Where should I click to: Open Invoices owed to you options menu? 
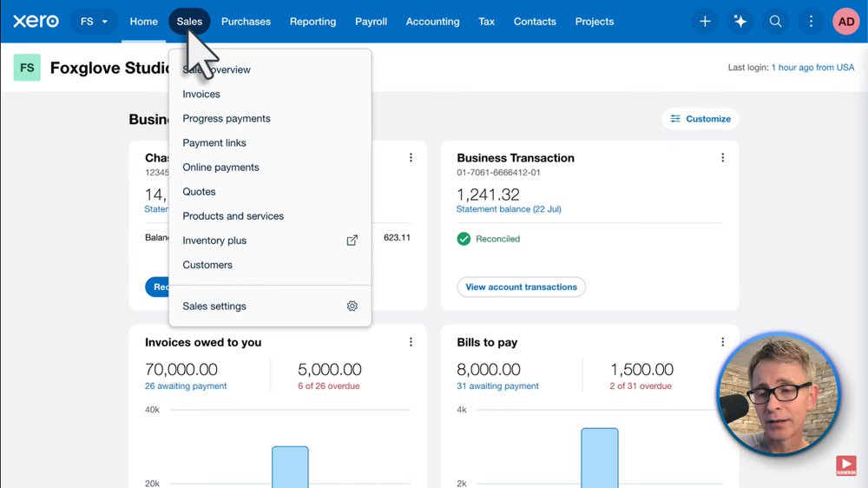(411, 342)
